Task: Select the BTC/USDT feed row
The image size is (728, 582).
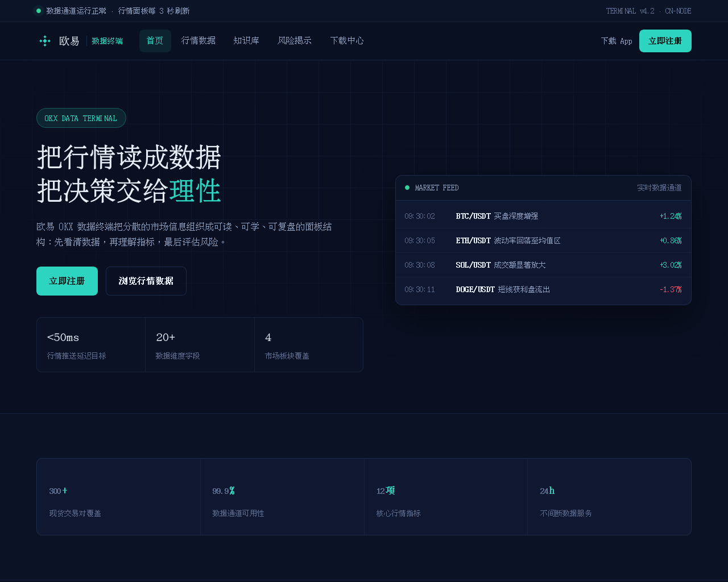Action: pos(543,216)
